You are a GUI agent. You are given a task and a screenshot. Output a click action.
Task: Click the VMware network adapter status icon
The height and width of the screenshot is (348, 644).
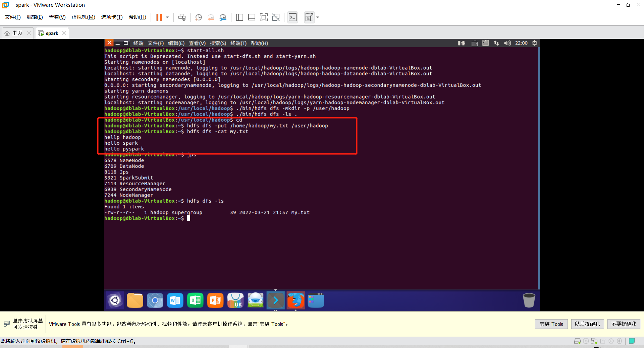[594, 341]
